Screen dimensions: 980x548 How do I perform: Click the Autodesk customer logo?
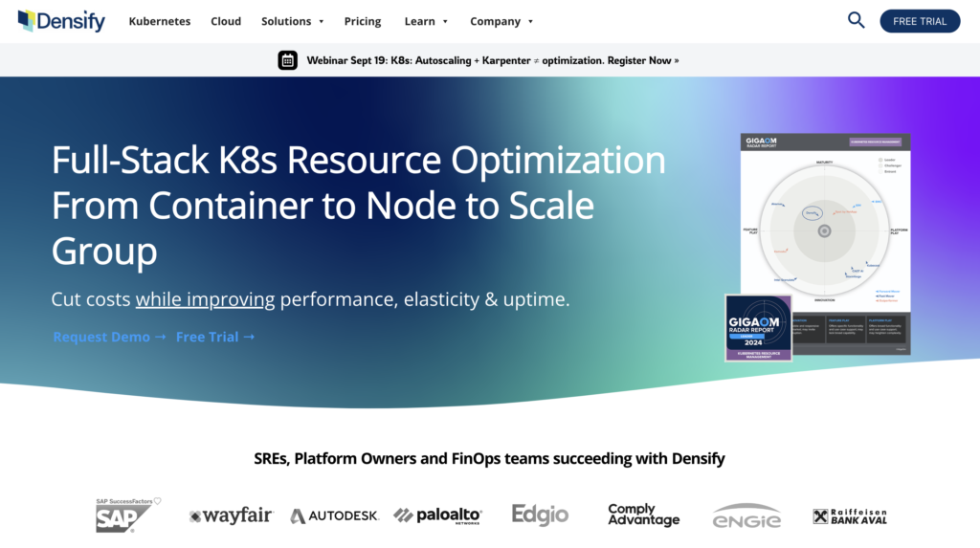334,515
